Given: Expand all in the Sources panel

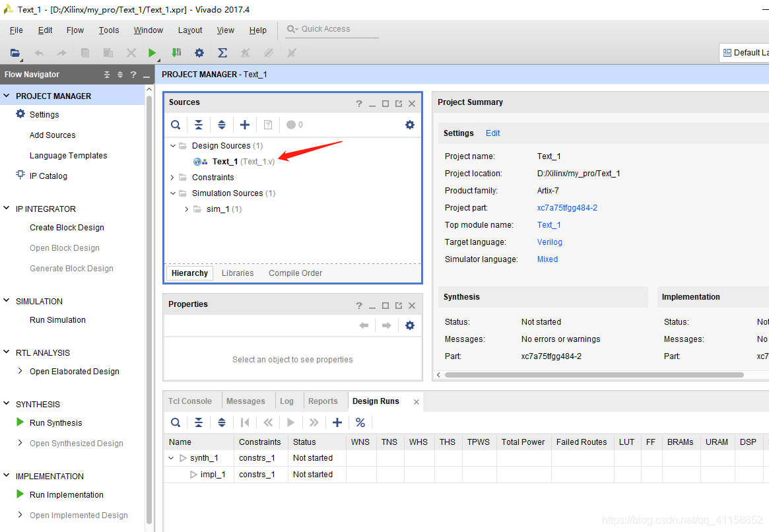Looking at the screenshot, I should [222, 125].
